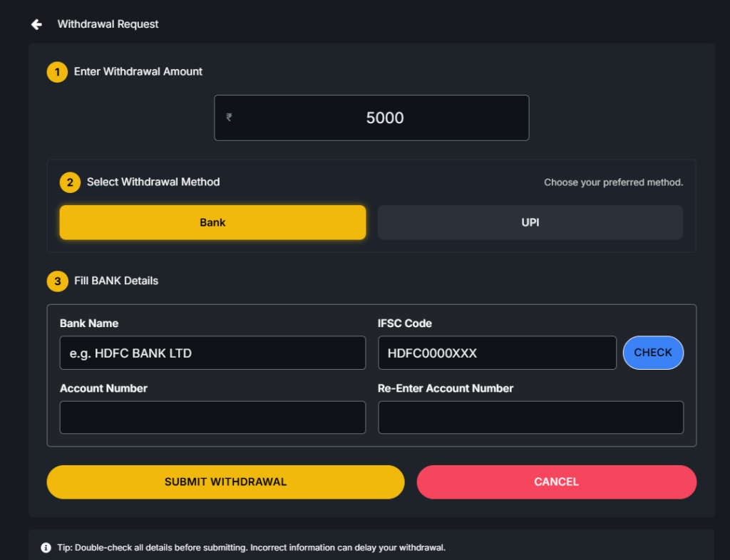Screen dimensions: 730x560
Task: Focus the Re-Enter Account Number field
Action: [530, 418]
